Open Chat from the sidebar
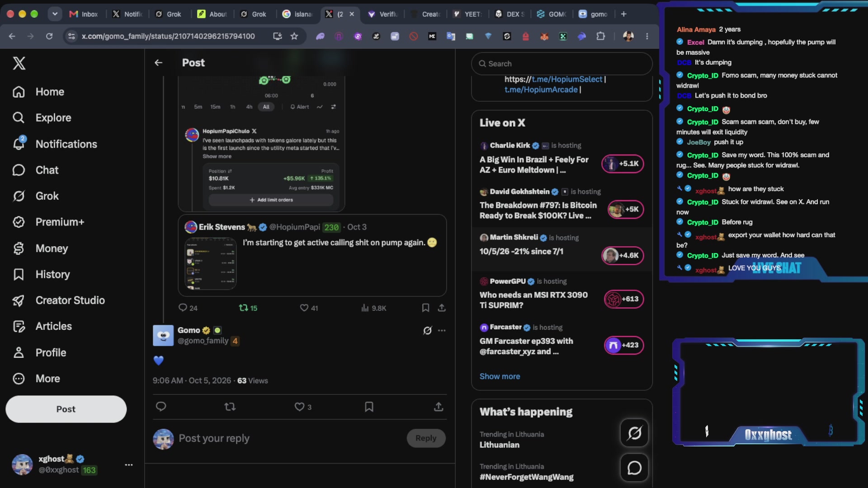The width and height of the screenshot is (868, 488). [x=36, y=170]
